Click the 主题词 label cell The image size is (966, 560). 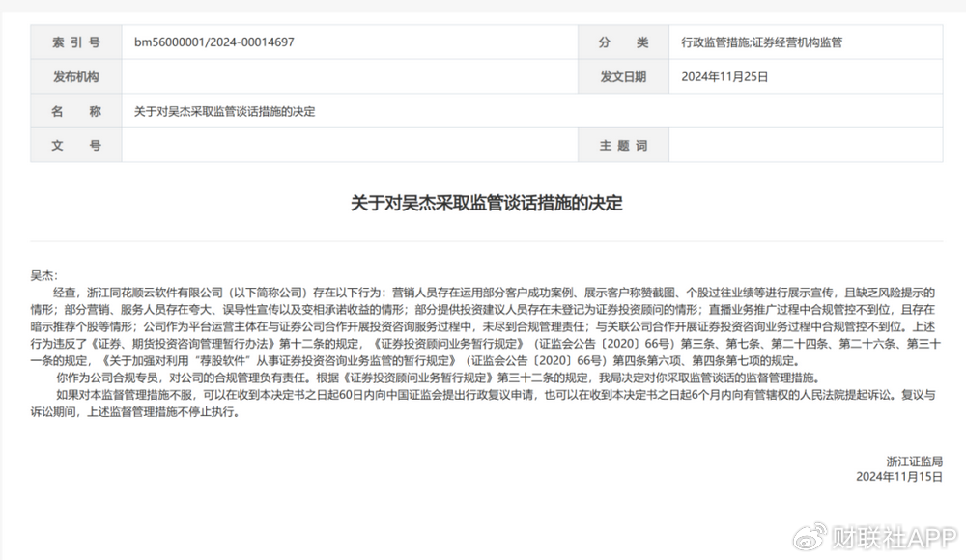tap(623, 146)
